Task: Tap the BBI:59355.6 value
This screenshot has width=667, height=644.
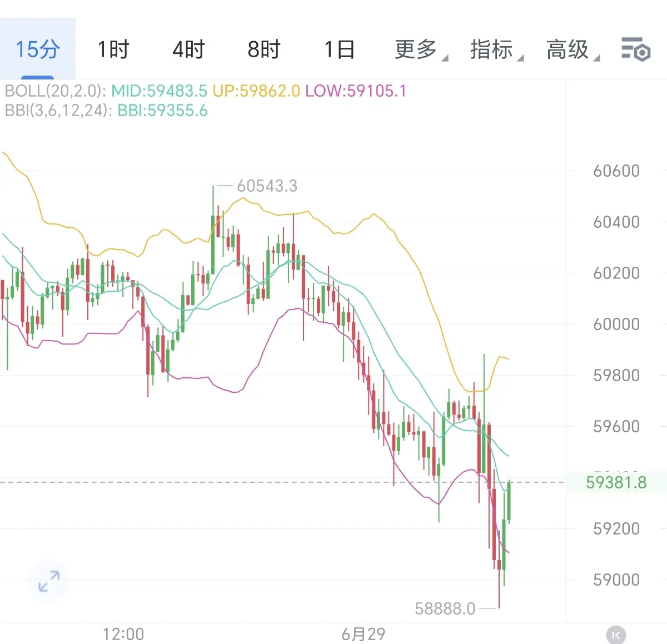Action: pyautogui.click(x=162, y=111)
